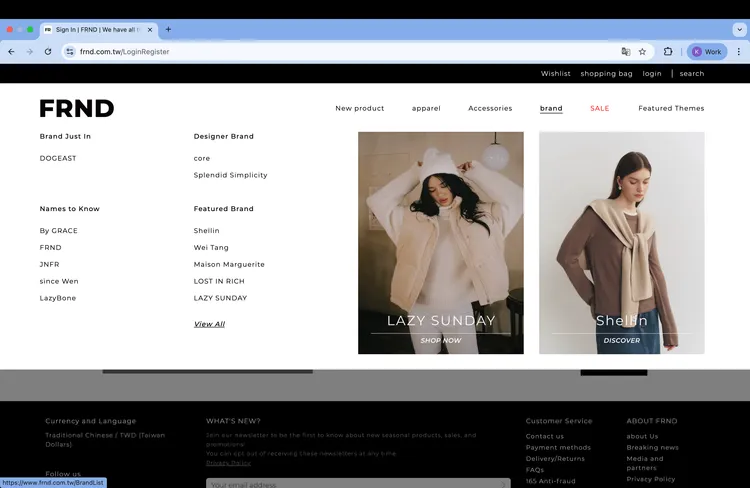Click the LAZY SUNDAY Shop Now image
This screenshot has width=750, height=488.
[440, 242]
